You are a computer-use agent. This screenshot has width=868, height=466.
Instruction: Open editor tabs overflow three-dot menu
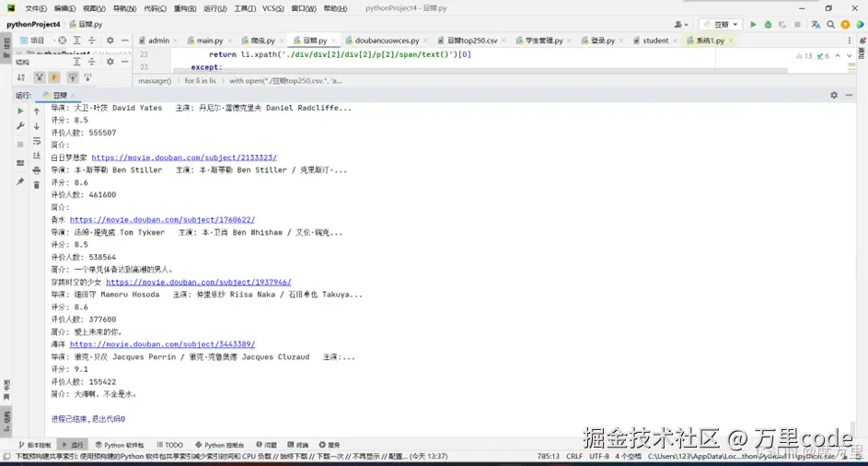pyautogui.click(x=850, y=41)
